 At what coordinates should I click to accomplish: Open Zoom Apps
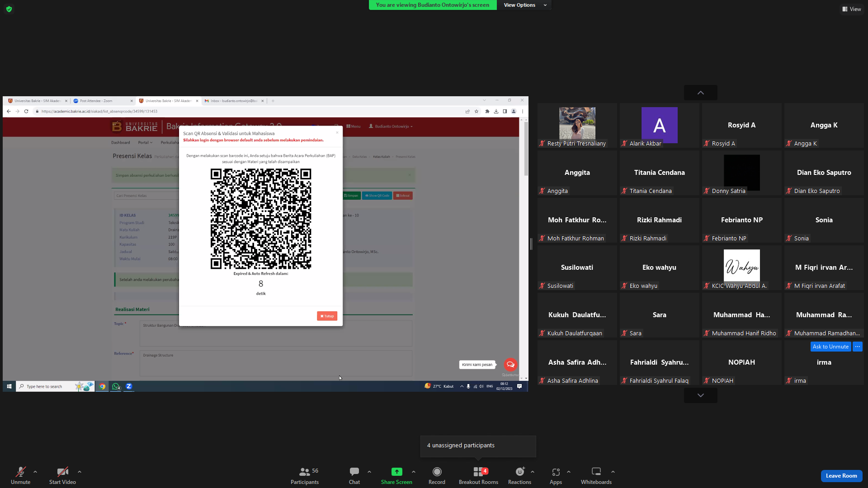556,475
